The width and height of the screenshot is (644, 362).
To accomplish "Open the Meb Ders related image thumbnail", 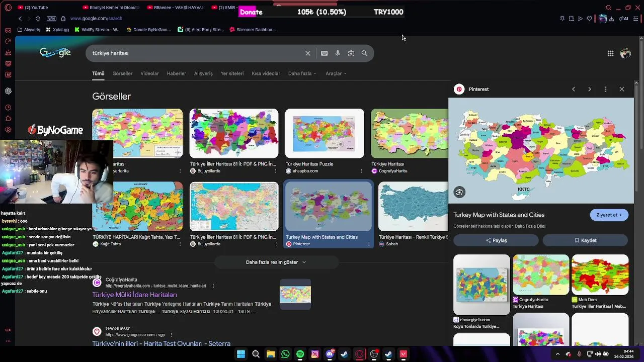I will tap(600, 275).
